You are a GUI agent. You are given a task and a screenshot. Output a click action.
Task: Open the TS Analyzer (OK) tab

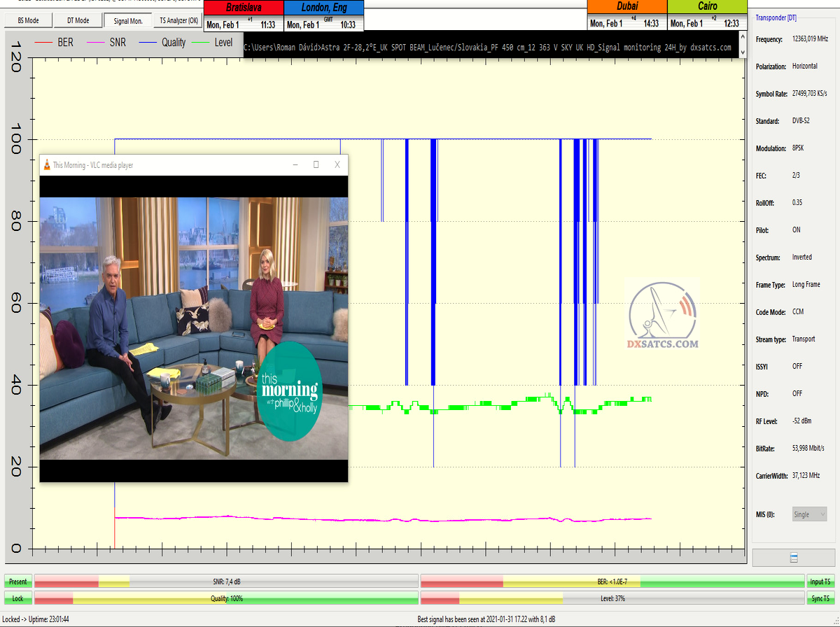[x=178, y=20]
